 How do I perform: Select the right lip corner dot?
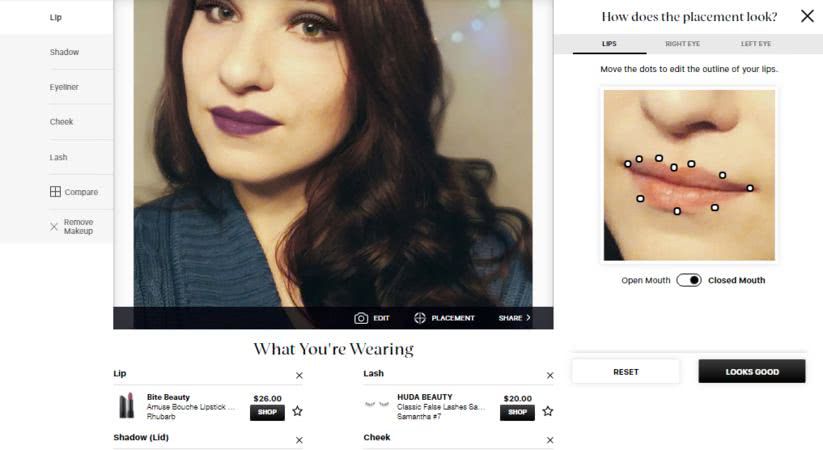click(x=750, y=188)
